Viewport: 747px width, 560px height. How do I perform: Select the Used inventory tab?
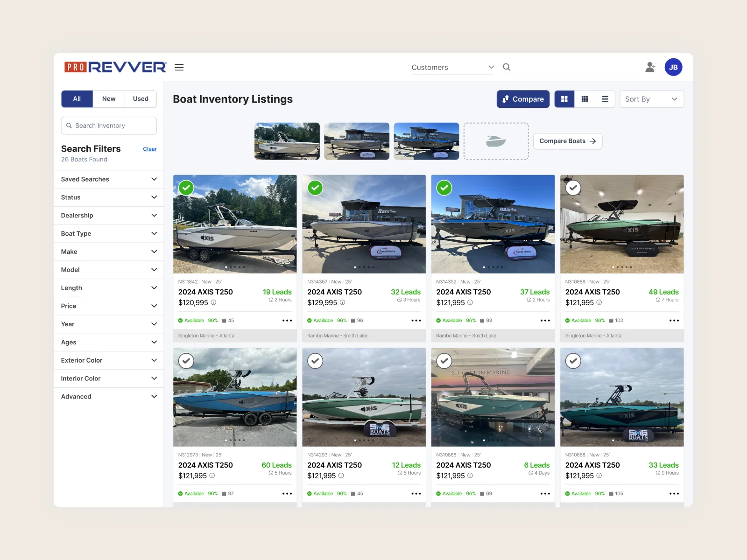141,99
